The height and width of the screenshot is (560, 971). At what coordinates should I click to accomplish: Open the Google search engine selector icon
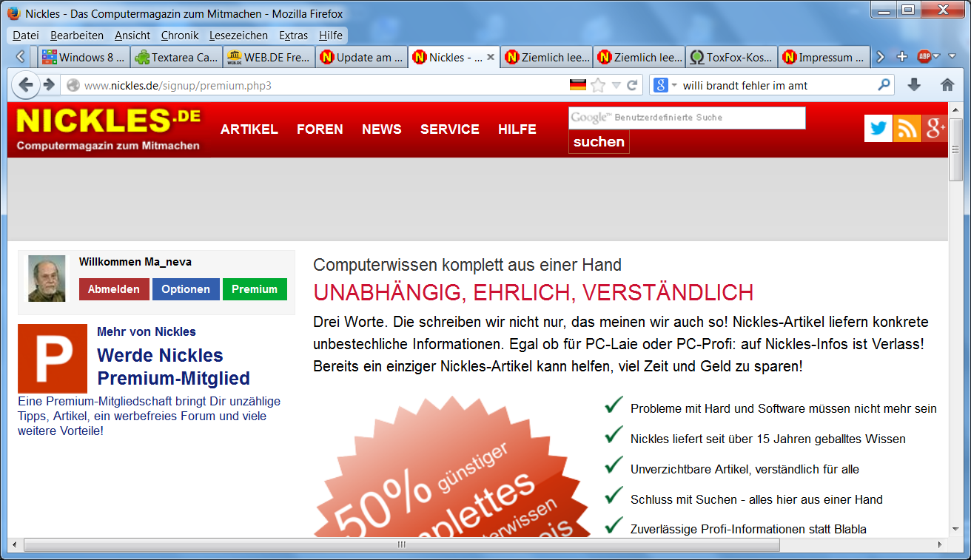661,85
